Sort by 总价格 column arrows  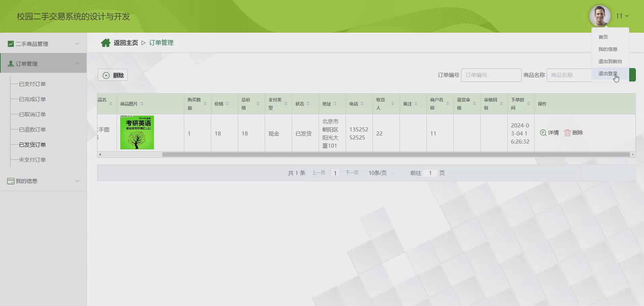[x=258, y=104]
